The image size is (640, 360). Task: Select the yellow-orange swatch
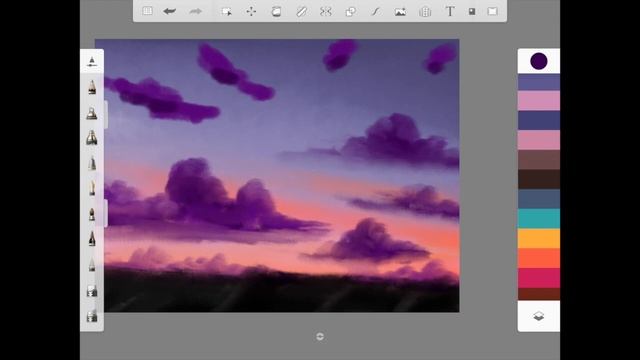coord(539,238)
